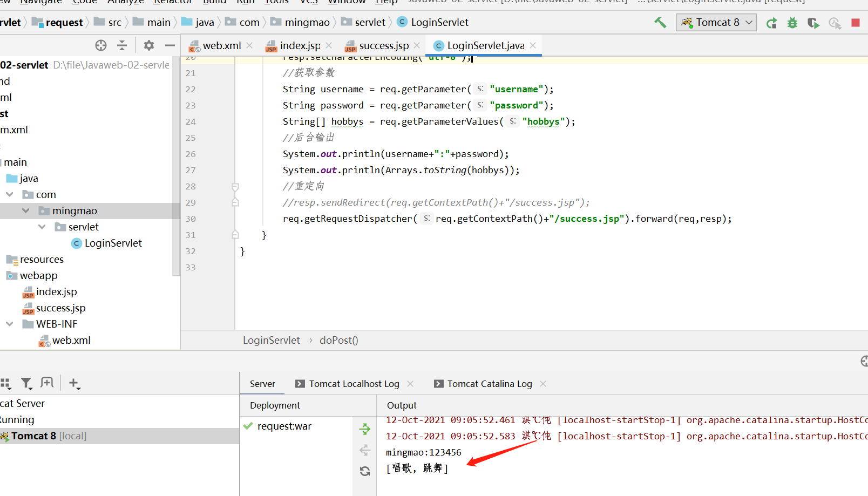868x496 pixels.
Task: Toggle the fold marker on line 31
Action: click(235, 235)
